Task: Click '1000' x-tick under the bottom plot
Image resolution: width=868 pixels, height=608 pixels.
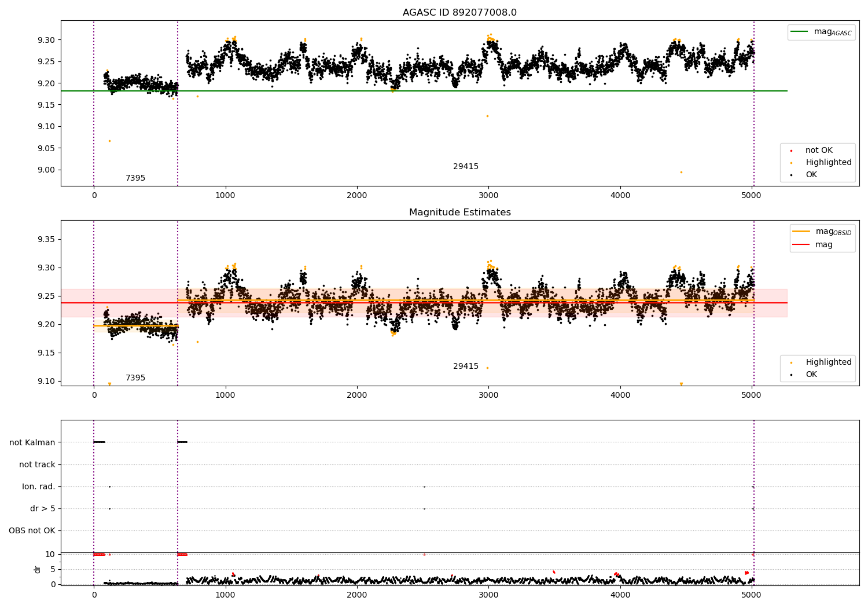Action: pyautogui.click(x=225, y=595)
